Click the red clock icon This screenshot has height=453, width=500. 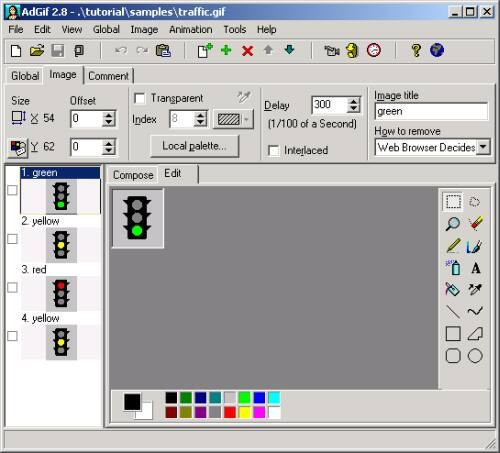[374, 51]
